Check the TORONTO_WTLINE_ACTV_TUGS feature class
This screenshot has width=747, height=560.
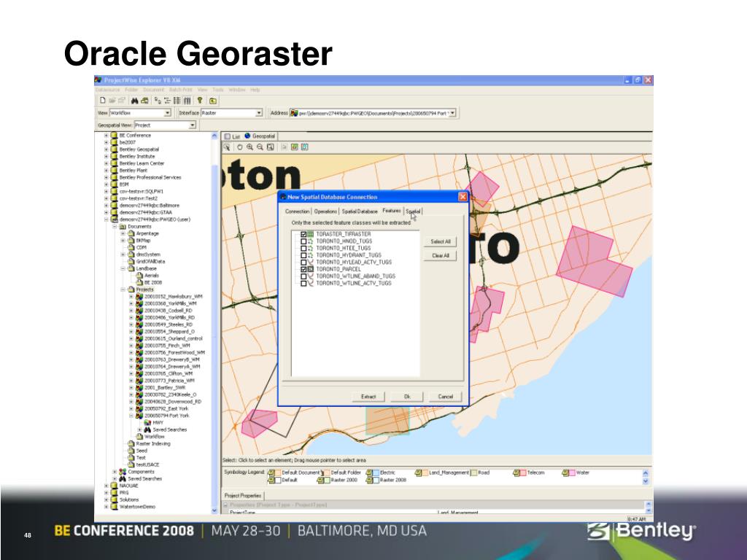pyautogui.click(x=303, y=284)
